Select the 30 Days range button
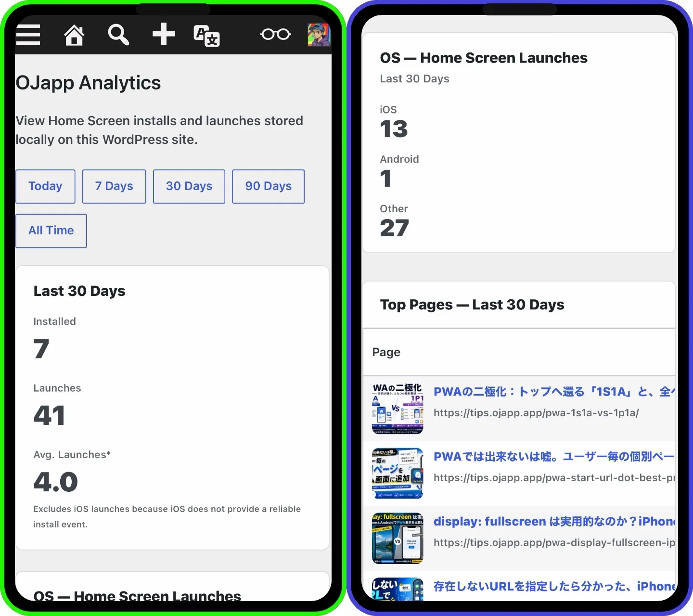Image resolution: width=693 pixels, height=616 pixels. pyautogui.click(x=189, y=186)
